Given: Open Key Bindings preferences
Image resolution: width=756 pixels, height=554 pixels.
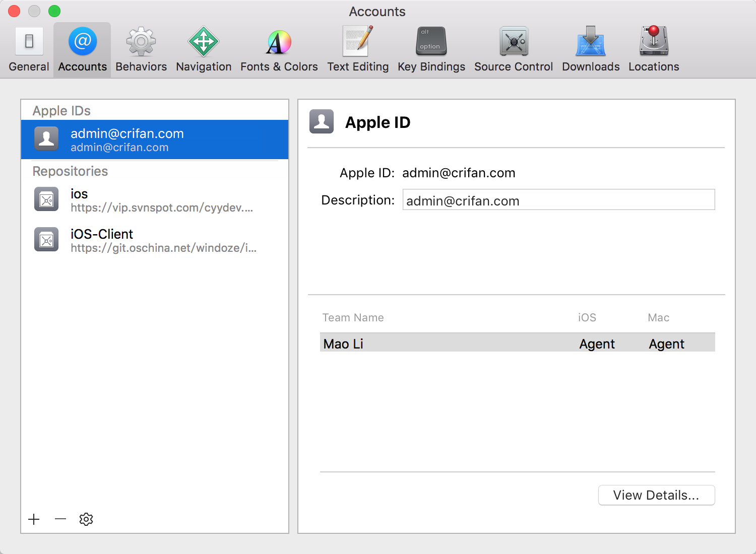Looking at the screenshot, I should 431,49.
